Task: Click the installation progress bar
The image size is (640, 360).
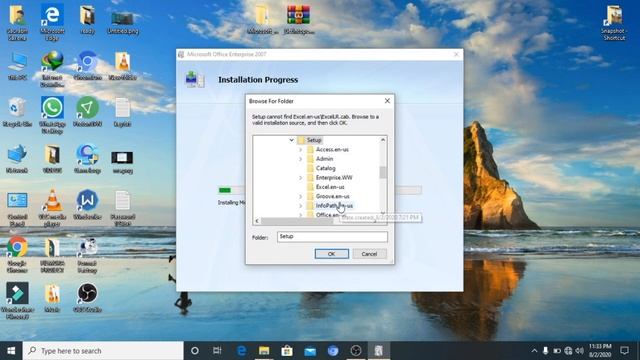Action: pyautogui.click(x=320, y=190)
